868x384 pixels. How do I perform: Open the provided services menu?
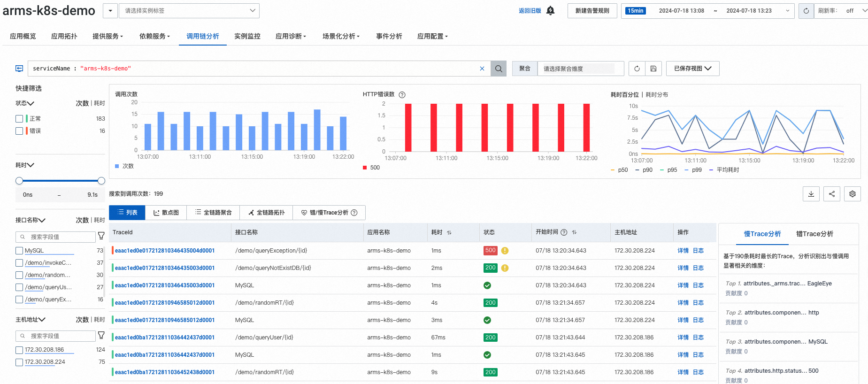point(108,36)
